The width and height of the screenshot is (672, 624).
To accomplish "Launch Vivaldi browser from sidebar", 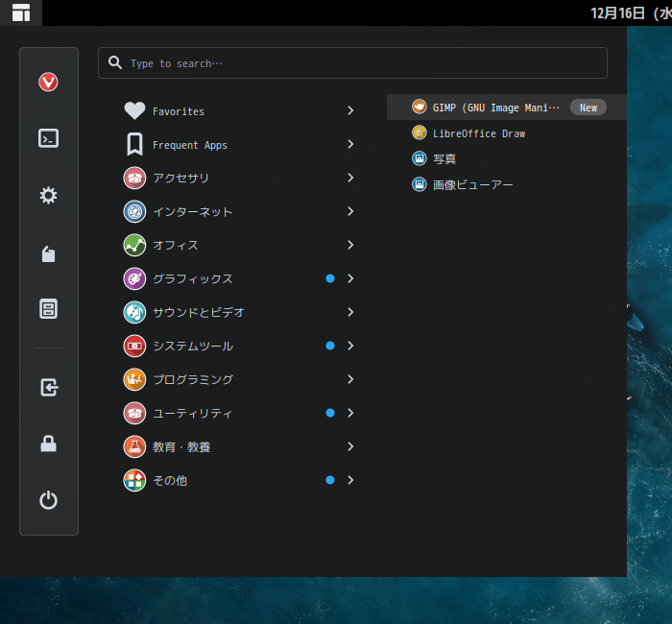I will (48, 82).
